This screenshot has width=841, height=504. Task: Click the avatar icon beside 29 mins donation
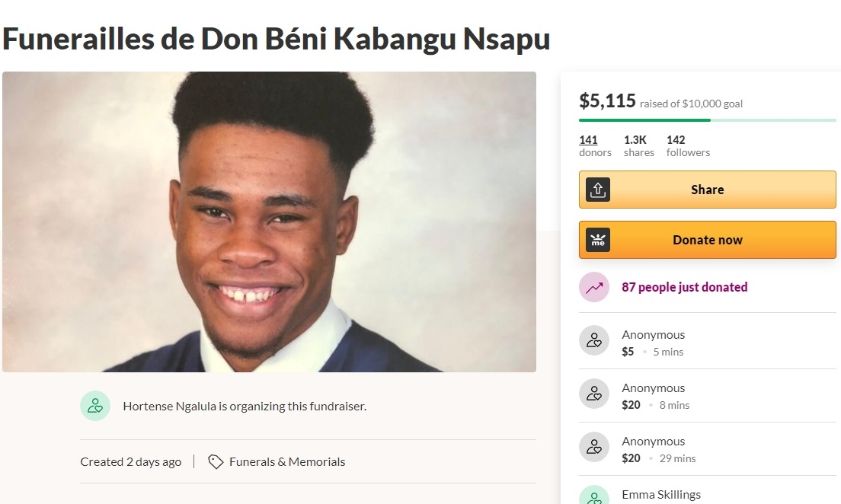tap(593, 447)
